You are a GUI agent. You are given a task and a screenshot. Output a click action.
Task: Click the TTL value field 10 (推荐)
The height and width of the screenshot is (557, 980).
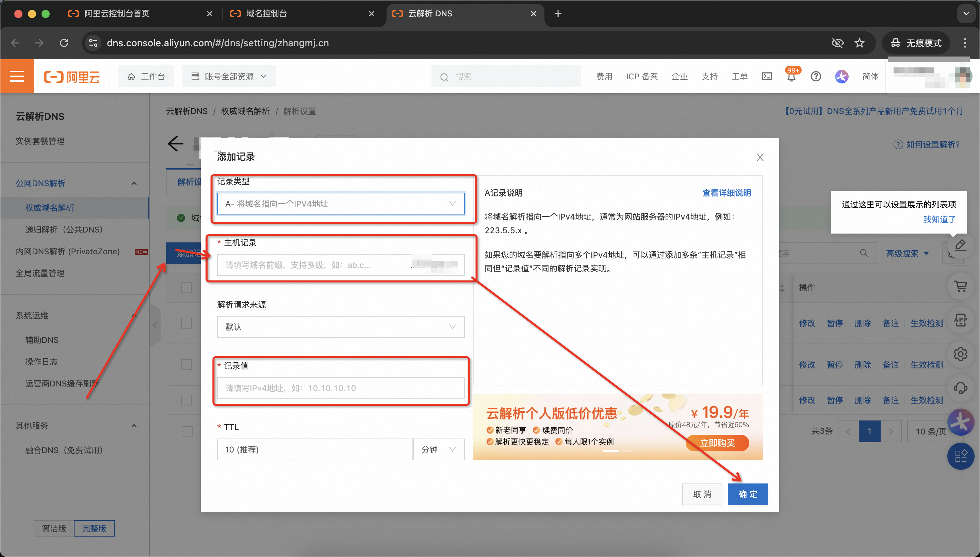click(x=315, y=449)
